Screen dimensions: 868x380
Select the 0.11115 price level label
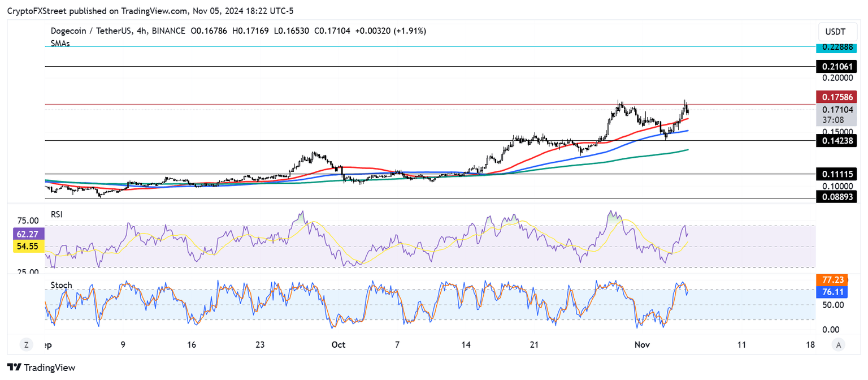pyautogui.click(x=836, y=175)
